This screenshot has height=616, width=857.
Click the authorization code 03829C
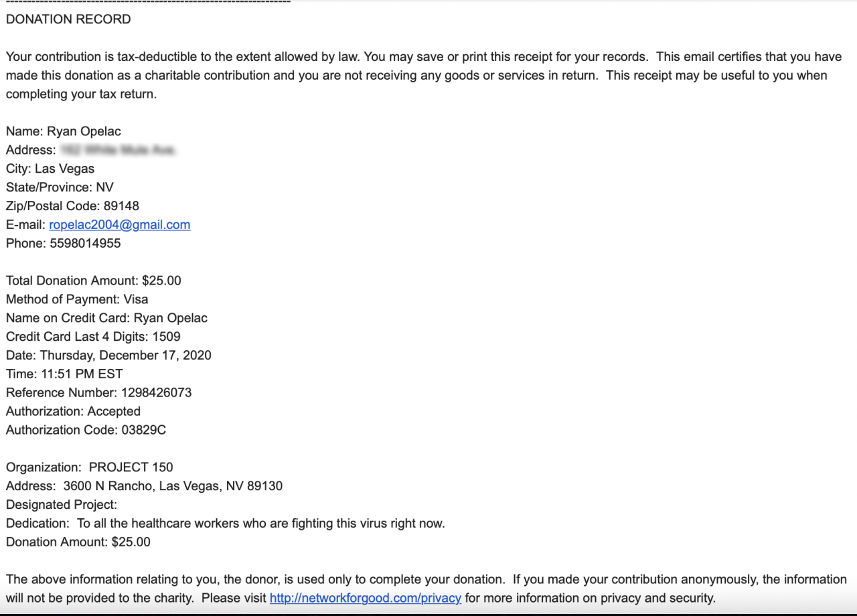click(x=143, y=431)
